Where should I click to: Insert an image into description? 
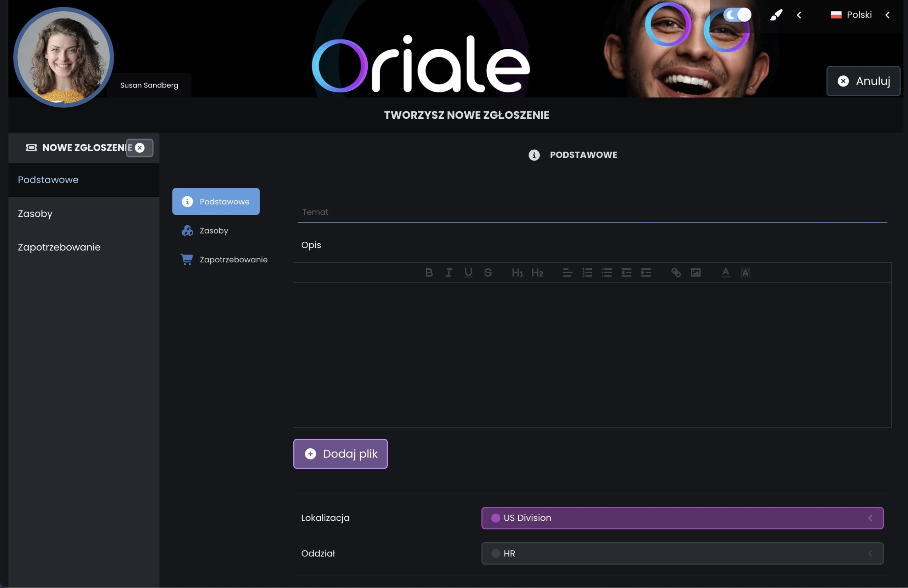click(x=696, y=273)
